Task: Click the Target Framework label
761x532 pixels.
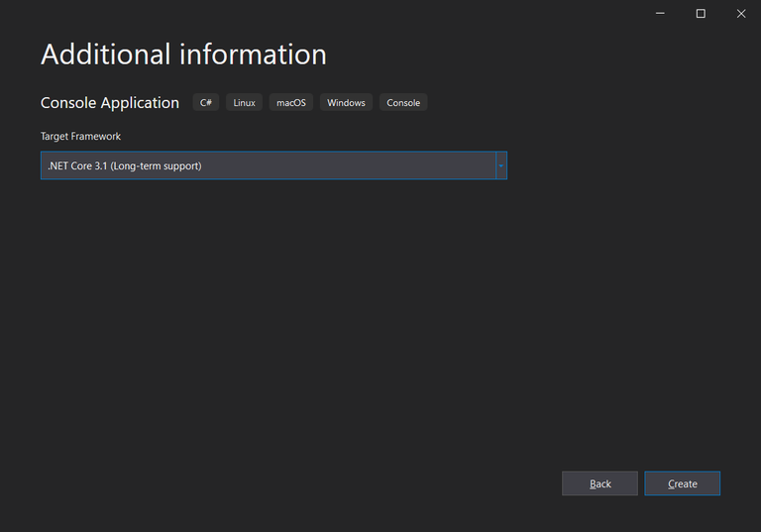Action: 80,136
